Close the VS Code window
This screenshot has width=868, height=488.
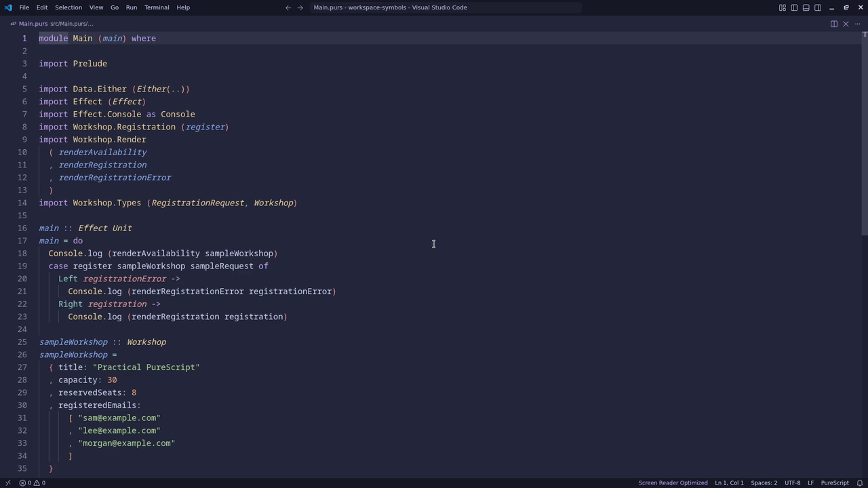[861, 7]
